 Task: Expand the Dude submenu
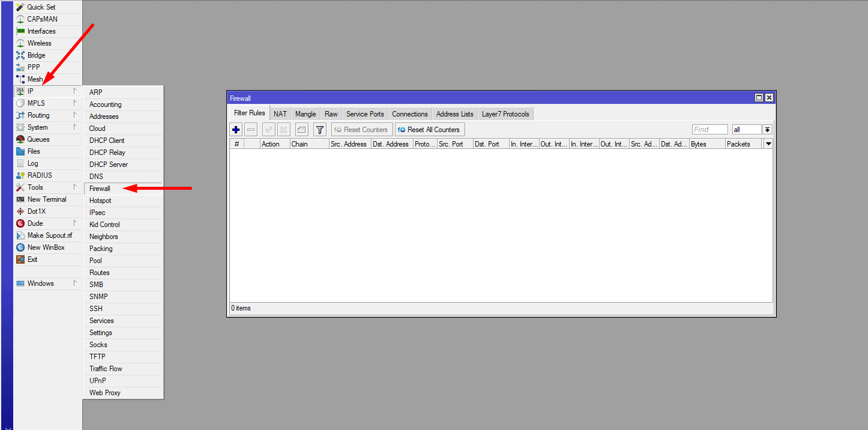[48, 223]
